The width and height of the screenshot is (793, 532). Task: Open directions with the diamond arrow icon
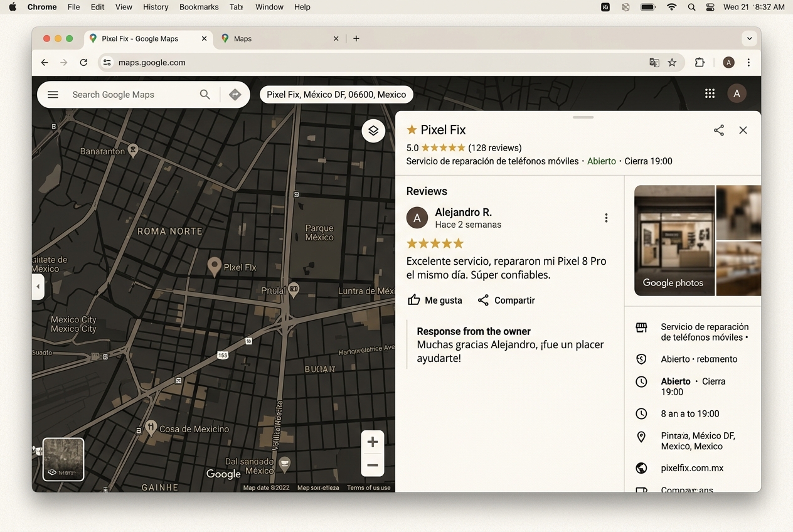(x=235, y=95)
